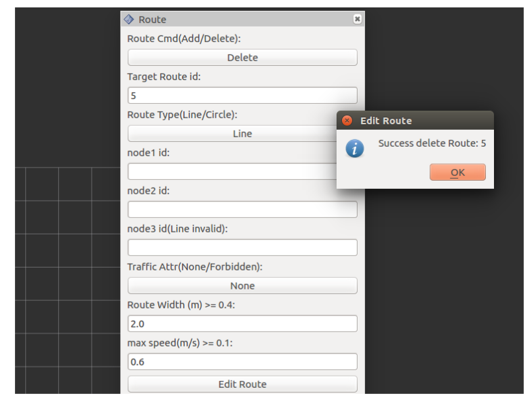Focus the Target Route id field
The image size is (532, 396).
pyautogui.click(x=242, y=96)
